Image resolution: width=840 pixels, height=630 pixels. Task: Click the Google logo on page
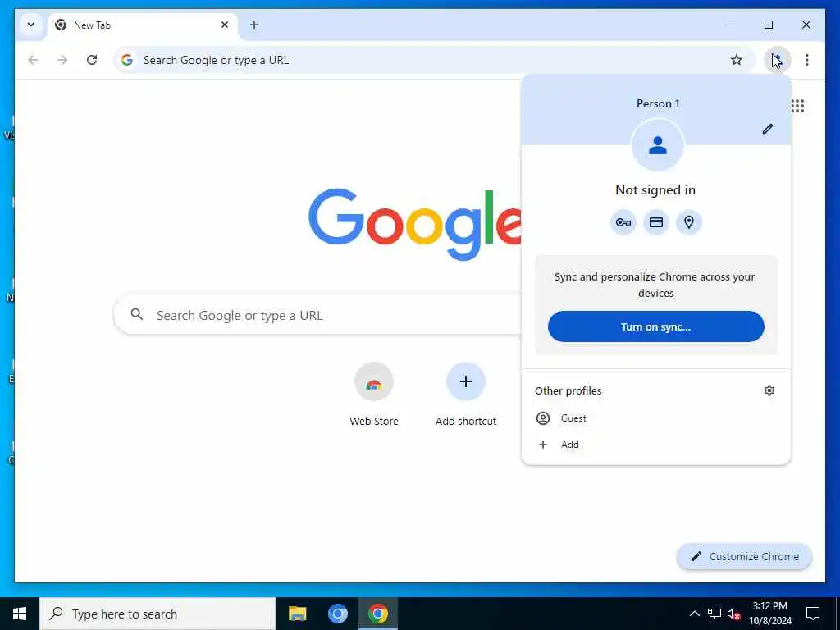click(414, 224)
